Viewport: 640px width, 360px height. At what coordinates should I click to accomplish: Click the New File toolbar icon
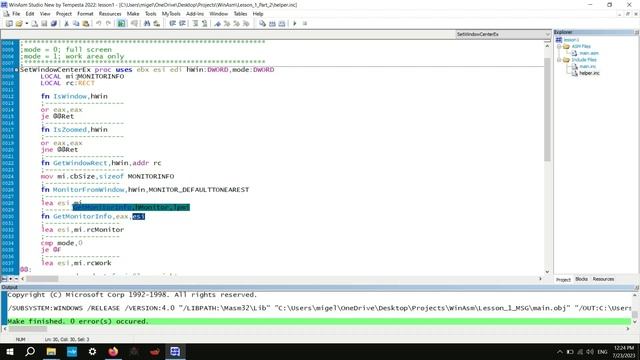click(x=35, y=24)
